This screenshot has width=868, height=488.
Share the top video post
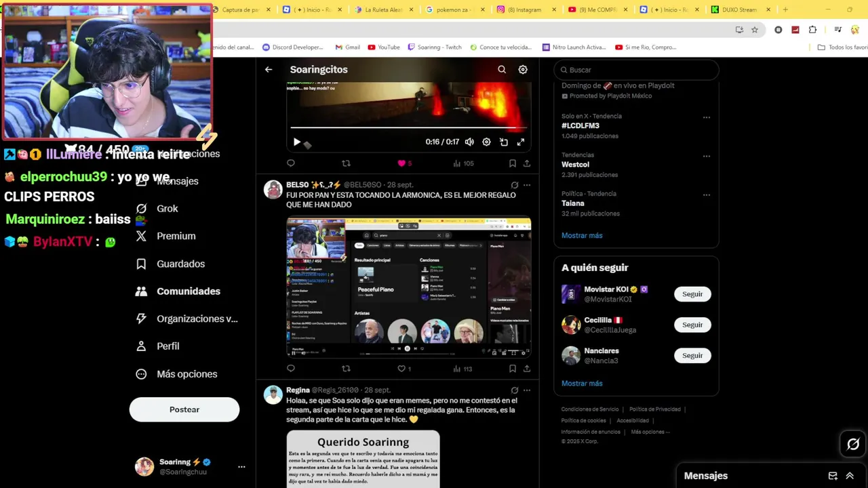(x=527, y=163)
